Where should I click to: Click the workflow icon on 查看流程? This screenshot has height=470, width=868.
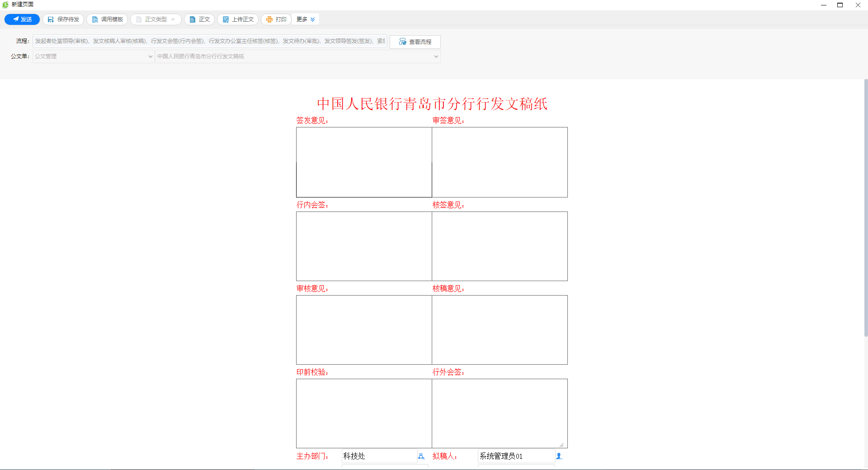pos(402,42)
